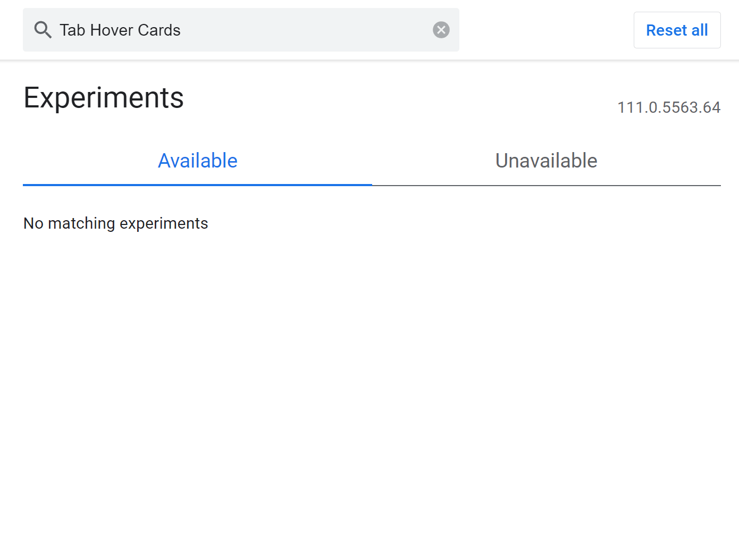The image size is (739, 560).
Task: Click the blue underline beneath Available
Action: (197, 185)
